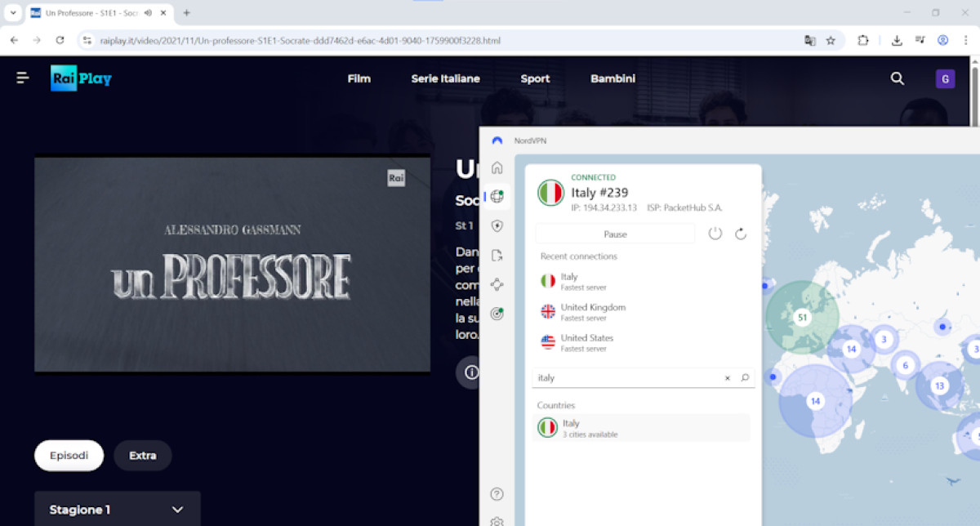The width and height of the screenshot is (980, 526).
Task: Mute tab via speaker icon on tab
Action: 149,13
